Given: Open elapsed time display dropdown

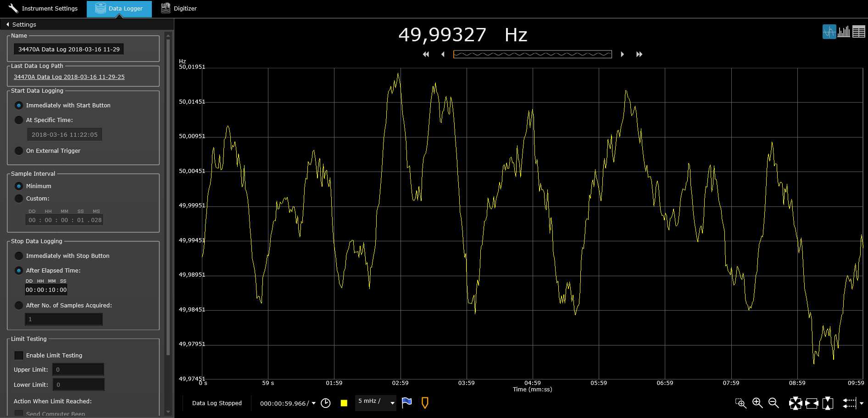Looking at the screenshot, I should pos(314,403).
